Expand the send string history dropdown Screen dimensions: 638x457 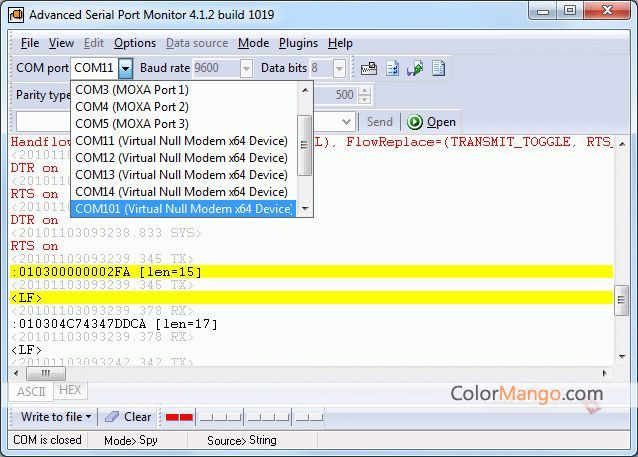pyautogui.click(x=346, y=122)
